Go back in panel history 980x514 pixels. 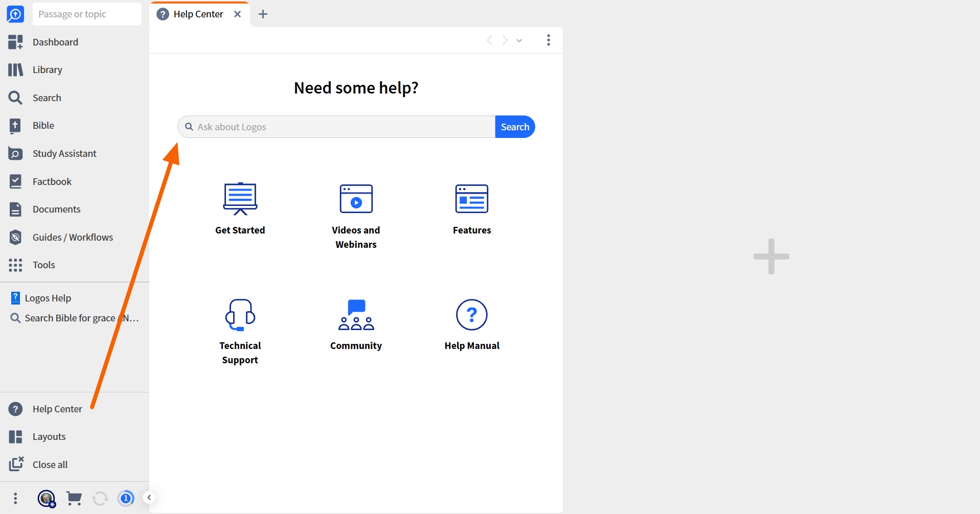[x=489, y=40]
